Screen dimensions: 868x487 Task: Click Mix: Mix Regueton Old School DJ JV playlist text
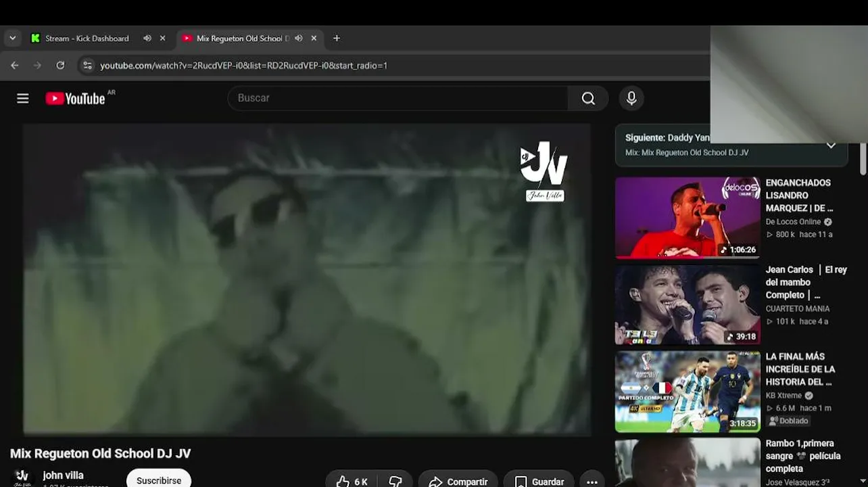coord(687,153)
